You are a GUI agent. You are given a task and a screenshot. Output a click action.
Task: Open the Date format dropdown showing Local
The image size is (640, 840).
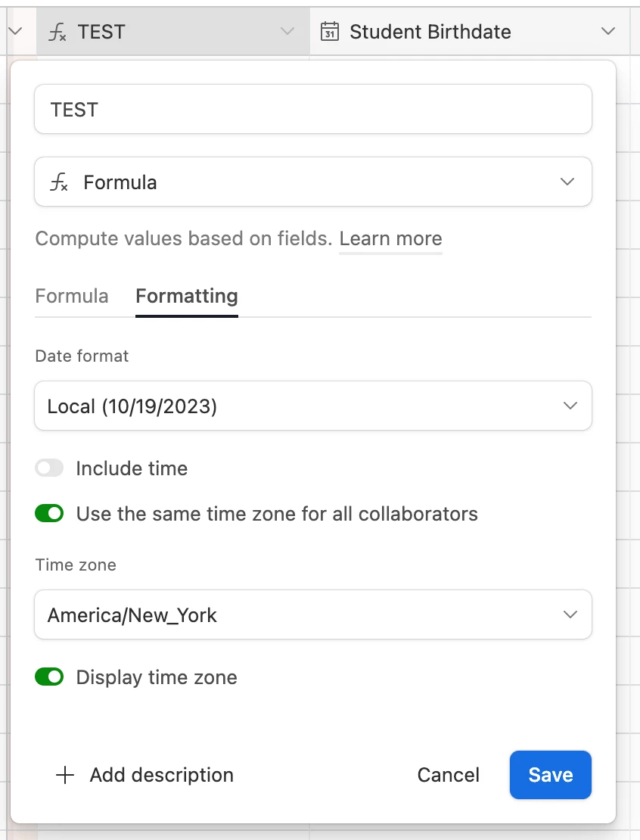(312, 406)
